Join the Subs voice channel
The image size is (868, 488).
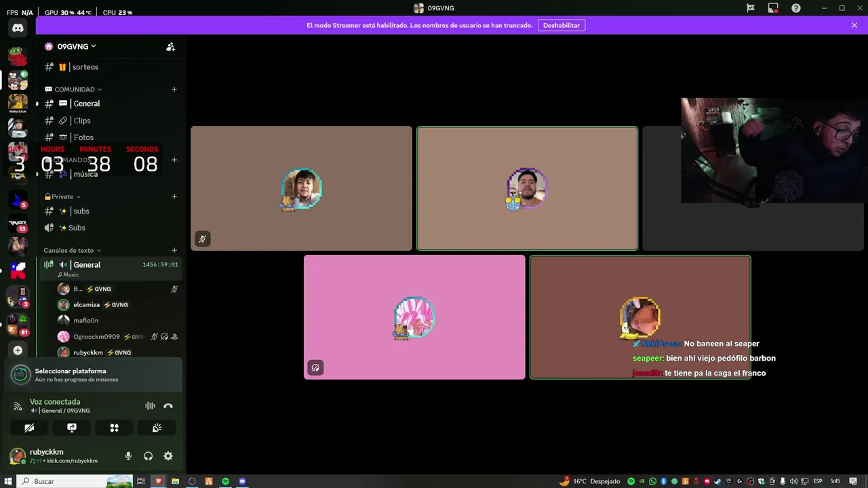(111, 228)
